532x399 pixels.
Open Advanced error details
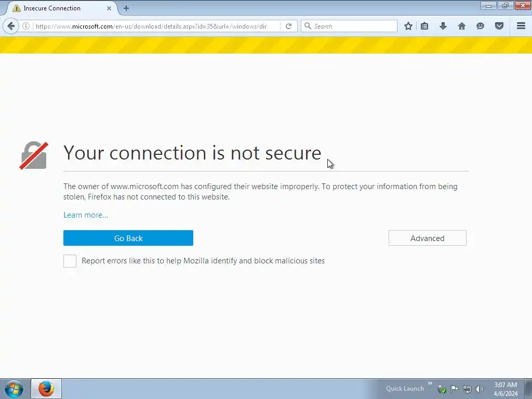point(428,238)
